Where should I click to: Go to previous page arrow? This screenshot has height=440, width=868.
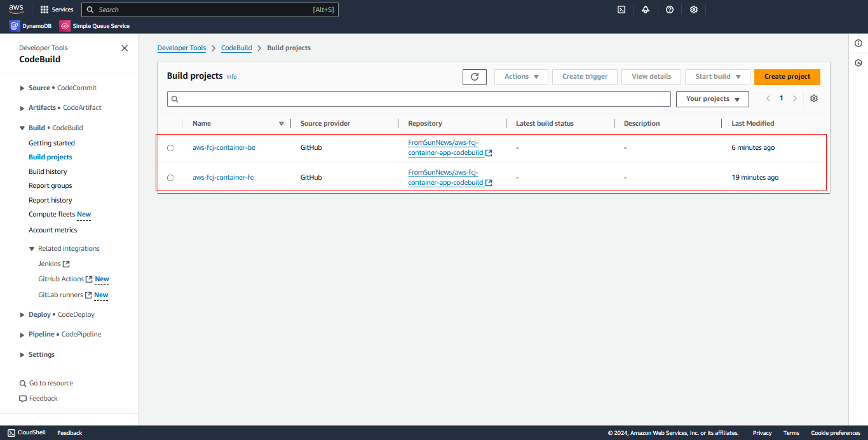pos(768,98)
